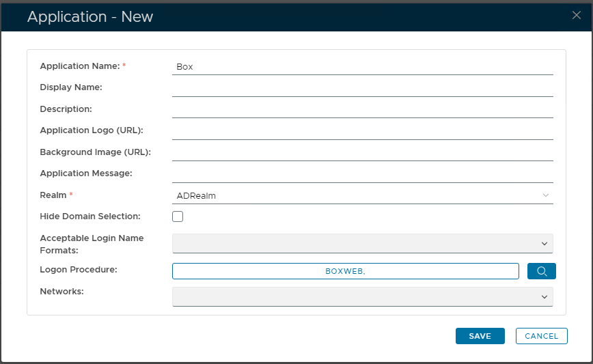593x364 pixels.
Task: Click the Logon Procedure box showing BOXWEB
Action: (345, 271)
